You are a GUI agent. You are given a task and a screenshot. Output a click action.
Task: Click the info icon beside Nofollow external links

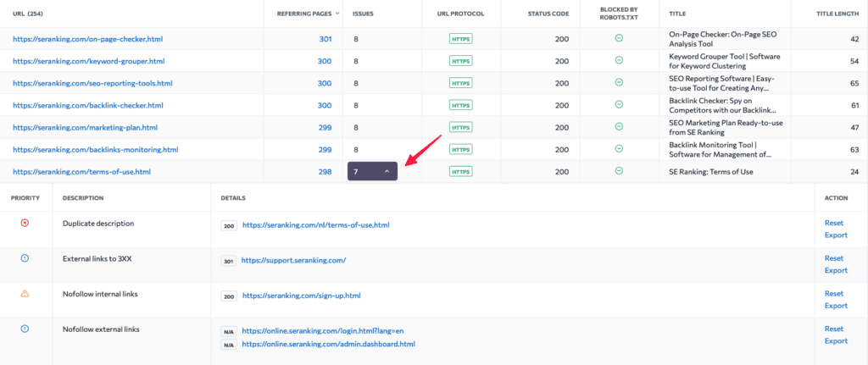coord(25,329)
